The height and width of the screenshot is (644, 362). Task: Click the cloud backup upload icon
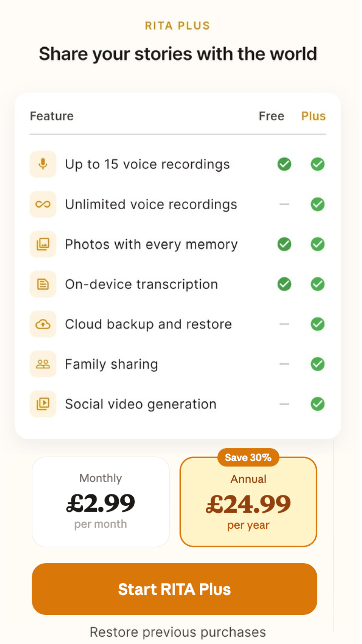(43, 324)
